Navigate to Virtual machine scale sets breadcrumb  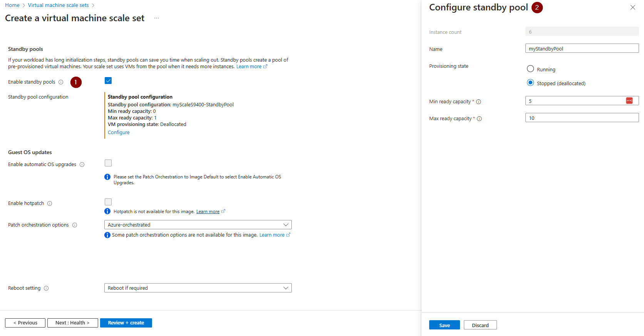point(58,5)
